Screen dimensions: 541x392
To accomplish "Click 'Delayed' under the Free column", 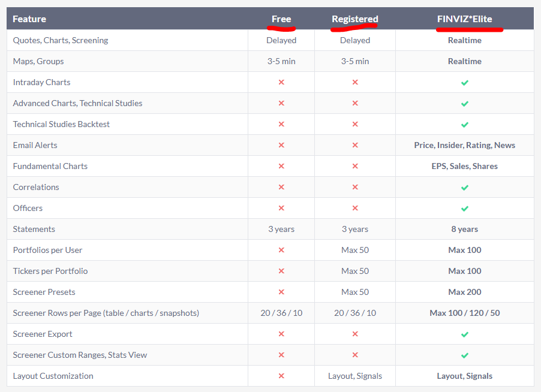I will click(281, 40).
